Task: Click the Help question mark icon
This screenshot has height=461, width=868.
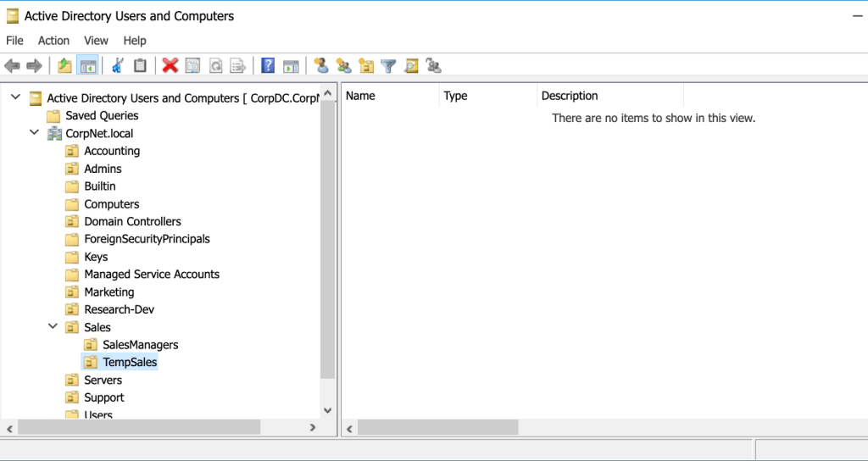Action: (x=268, y=66)
